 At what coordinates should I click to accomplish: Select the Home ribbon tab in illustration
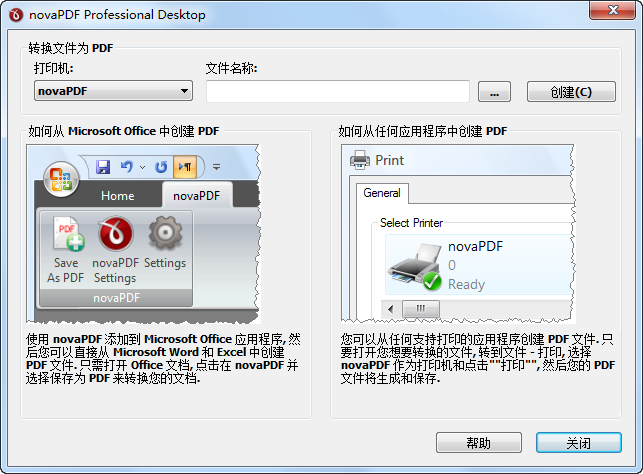point(118,196)
